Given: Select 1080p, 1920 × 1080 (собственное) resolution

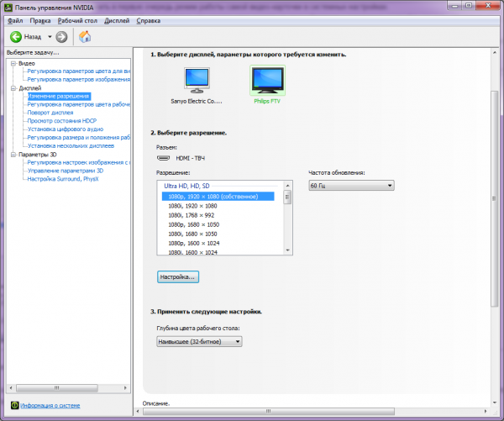Looking at the screenshot, I should (218, 197).
